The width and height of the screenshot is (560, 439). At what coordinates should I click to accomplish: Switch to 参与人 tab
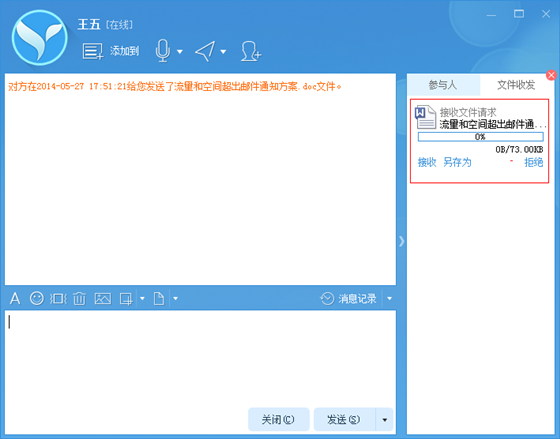point(443,85)
